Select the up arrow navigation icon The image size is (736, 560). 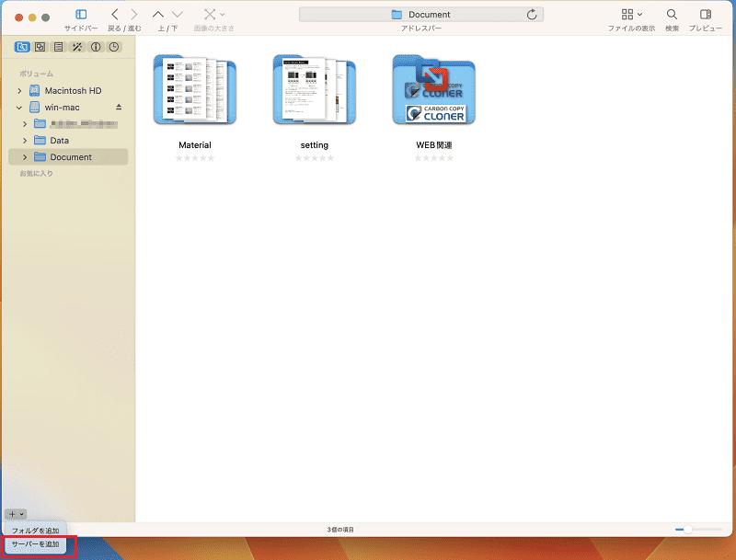click(x=158, y=15)
